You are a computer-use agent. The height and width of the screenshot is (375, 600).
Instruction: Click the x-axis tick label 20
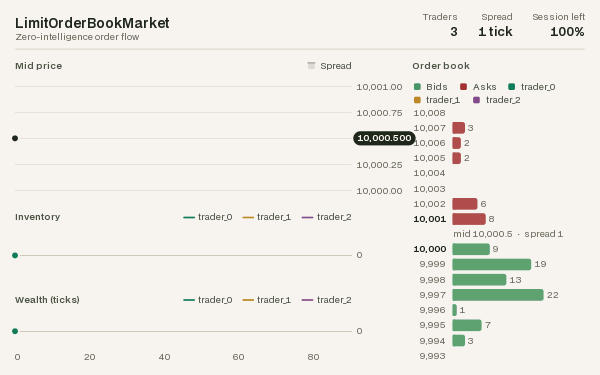tap(90, 357)
